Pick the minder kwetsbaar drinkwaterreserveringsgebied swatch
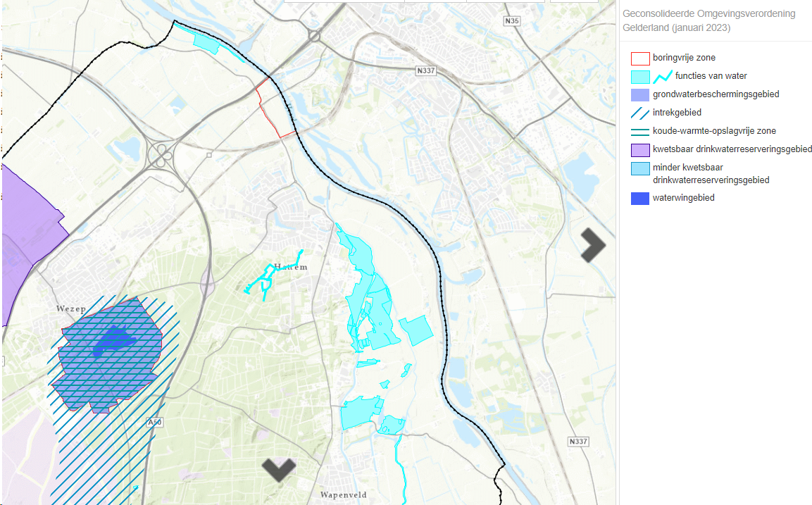 pyautogui.click(x=639, y=168)
